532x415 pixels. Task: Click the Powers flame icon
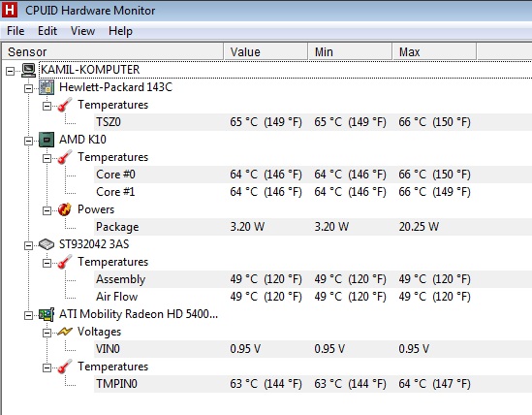pos(65,209)
